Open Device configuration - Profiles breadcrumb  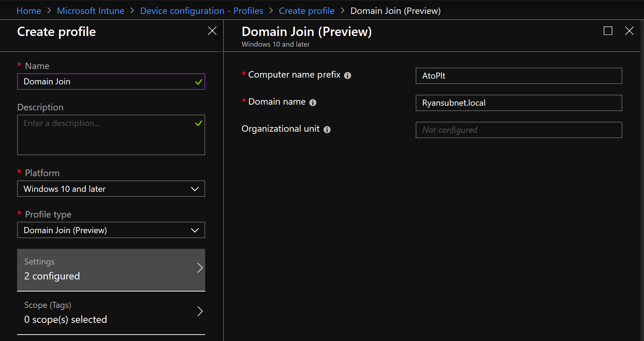pyautogui.click(x=202, y=11)
